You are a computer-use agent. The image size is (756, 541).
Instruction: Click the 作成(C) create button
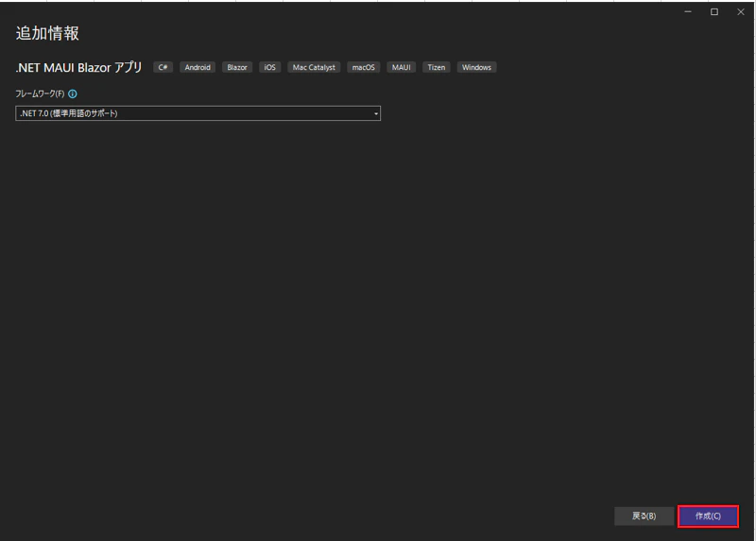coord(708,516)
